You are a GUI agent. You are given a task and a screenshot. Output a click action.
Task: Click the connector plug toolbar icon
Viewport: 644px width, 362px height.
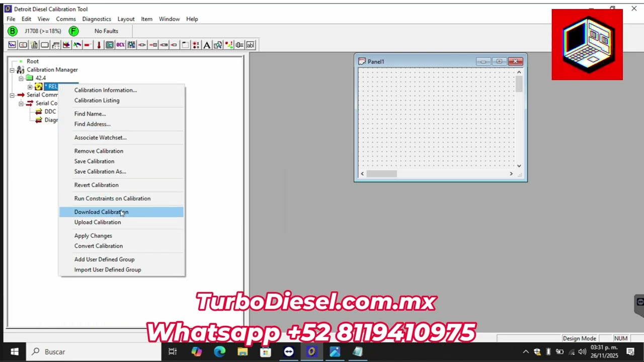[239, 45]
